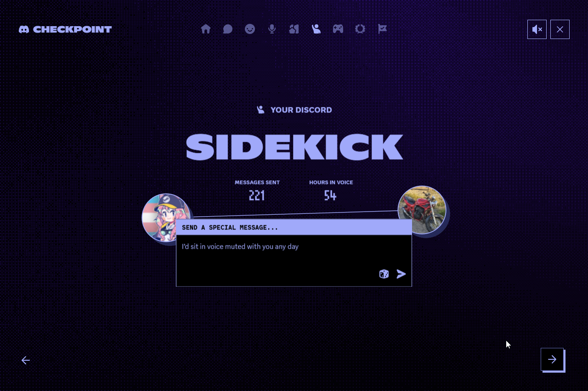Click the anime girl avatar
The image size is (588, 391).
pos(166,218)
